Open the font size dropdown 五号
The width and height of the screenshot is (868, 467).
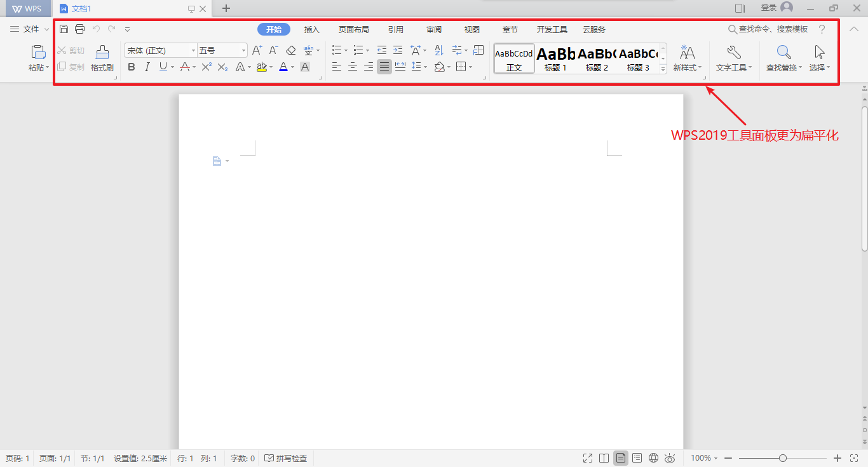pos(243,50)
